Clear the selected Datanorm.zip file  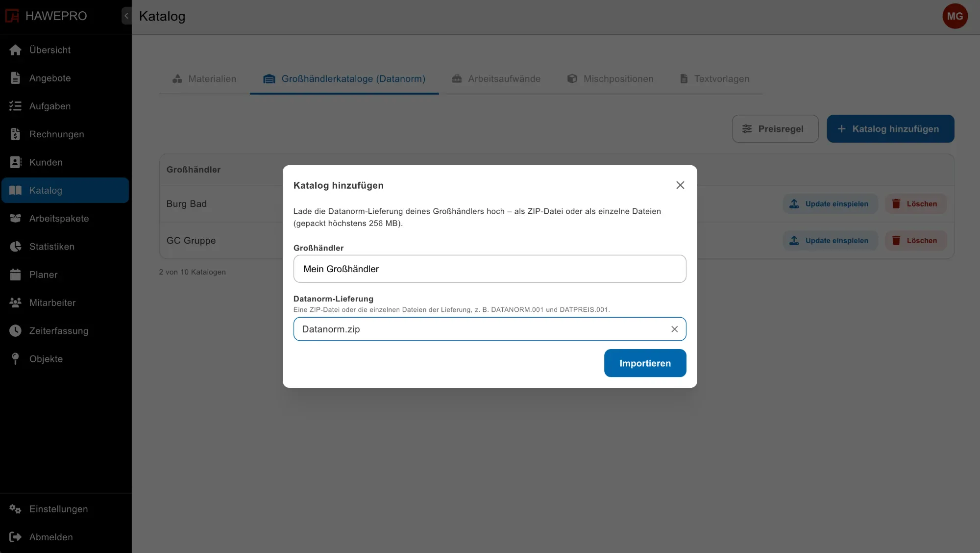[x=675, y=329]
